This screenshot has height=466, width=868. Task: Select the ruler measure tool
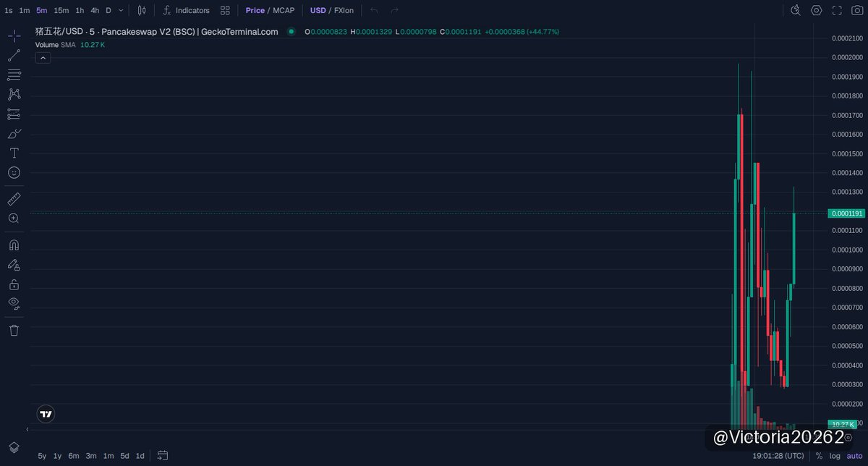(x=14, y=198)
